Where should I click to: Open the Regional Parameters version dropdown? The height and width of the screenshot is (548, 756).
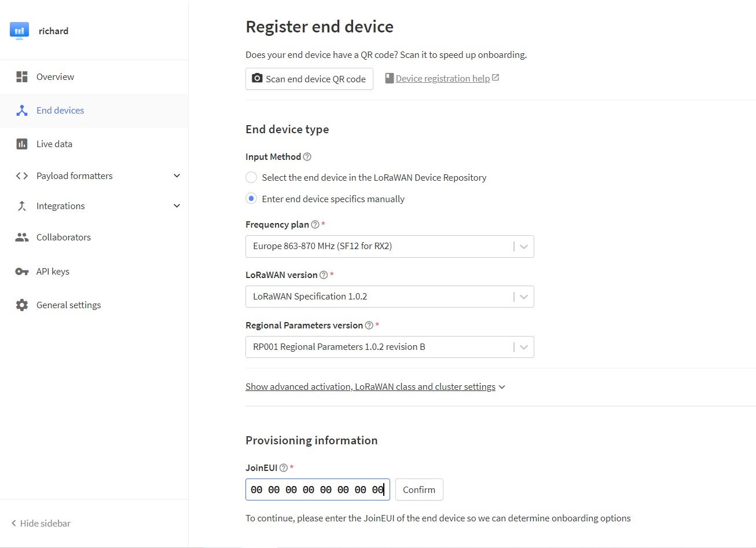(389, 347)
